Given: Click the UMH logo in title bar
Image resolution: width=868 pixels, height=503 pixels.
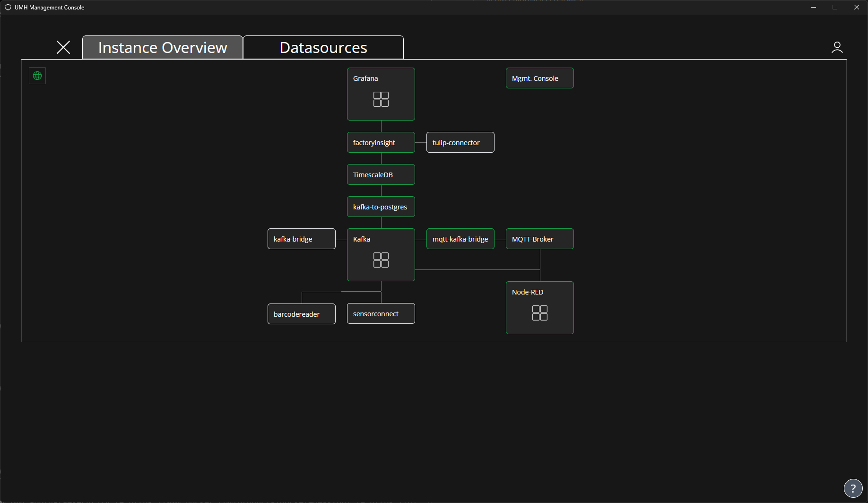Looking at the screenshot, I should coord(8,8).
